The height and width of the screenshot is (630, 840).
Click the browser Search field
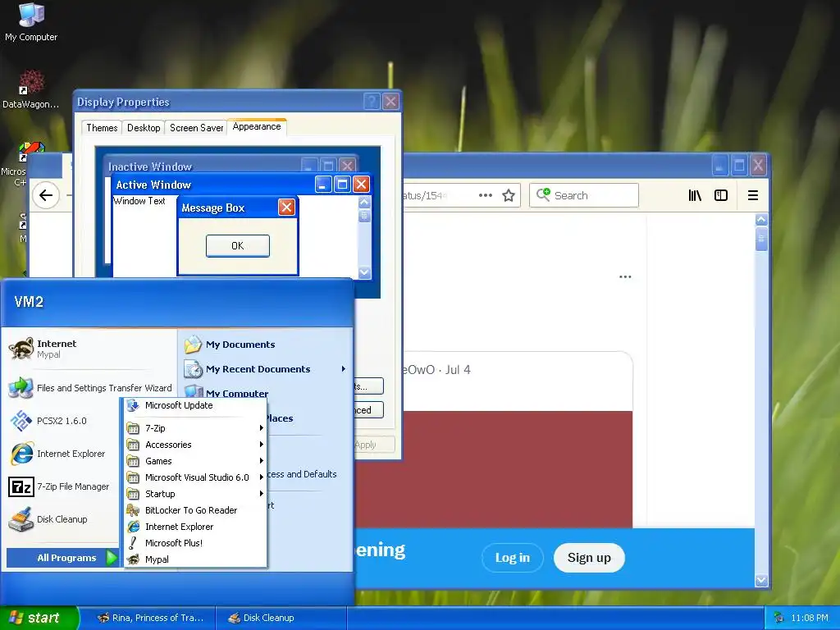(x=584, y=195)
